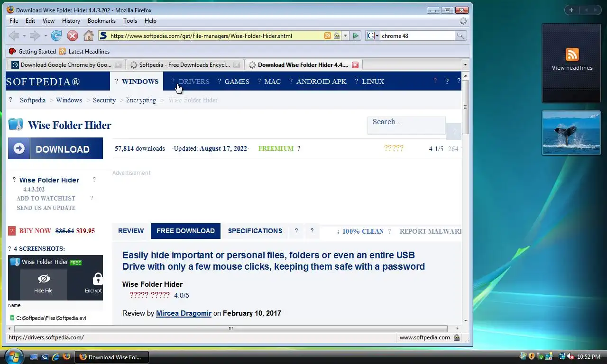The image size is (607, 364).
Task: Switch to the Download Google Chrome tab
Action: [65, 65]
